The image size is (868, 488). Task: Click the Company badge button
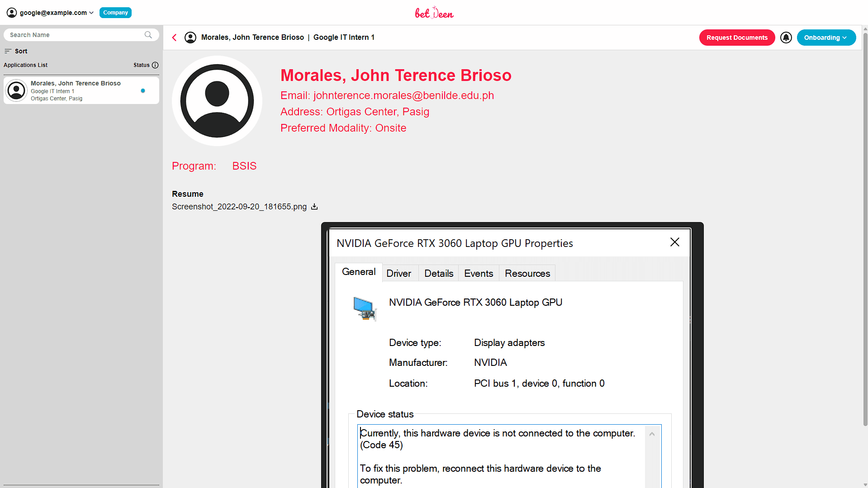[115, 13]
